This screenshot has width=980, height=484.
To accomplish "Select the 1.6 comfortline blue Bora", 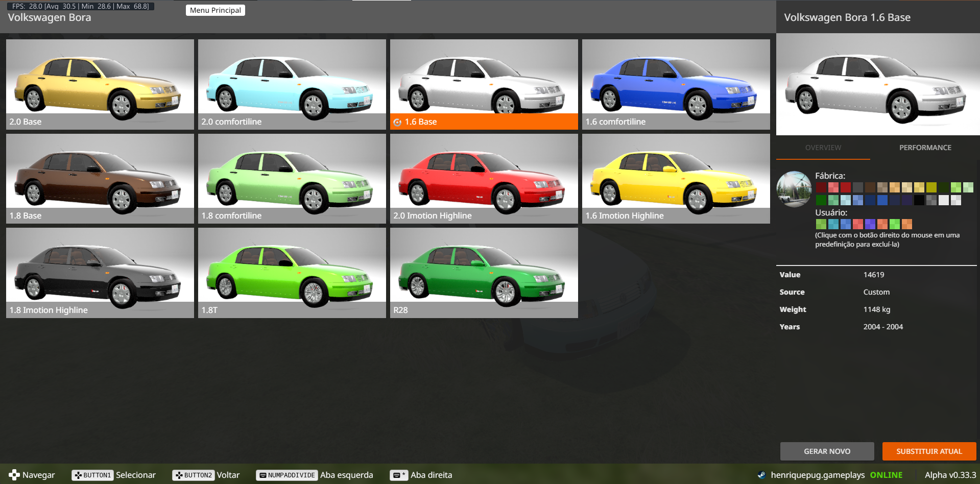I will coord(676,84).
